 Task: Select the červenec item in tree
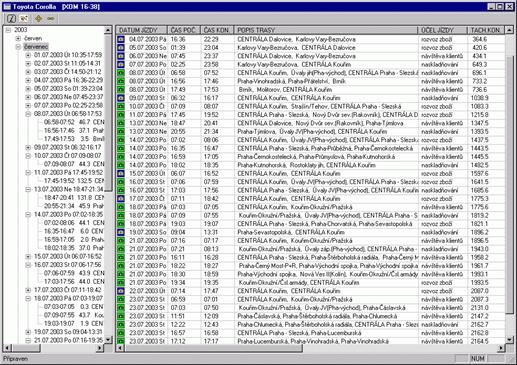click(x=36, y=47)
